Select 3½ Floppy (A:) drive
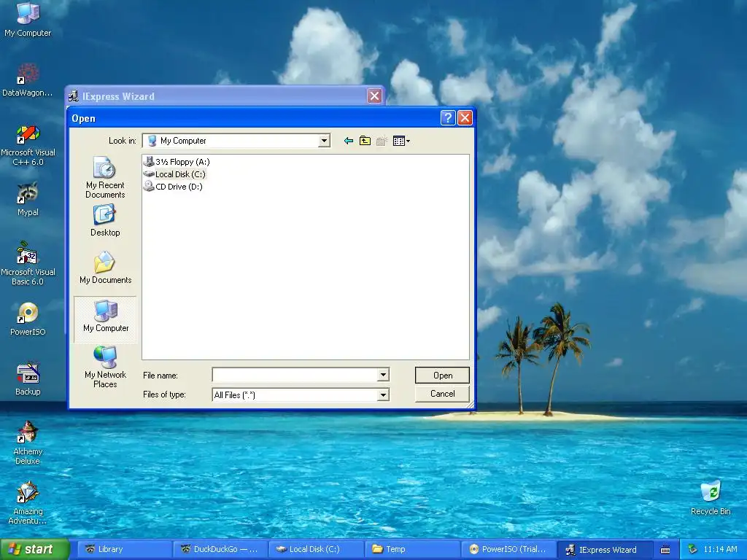The image size is (747, 560). [177, 162]
